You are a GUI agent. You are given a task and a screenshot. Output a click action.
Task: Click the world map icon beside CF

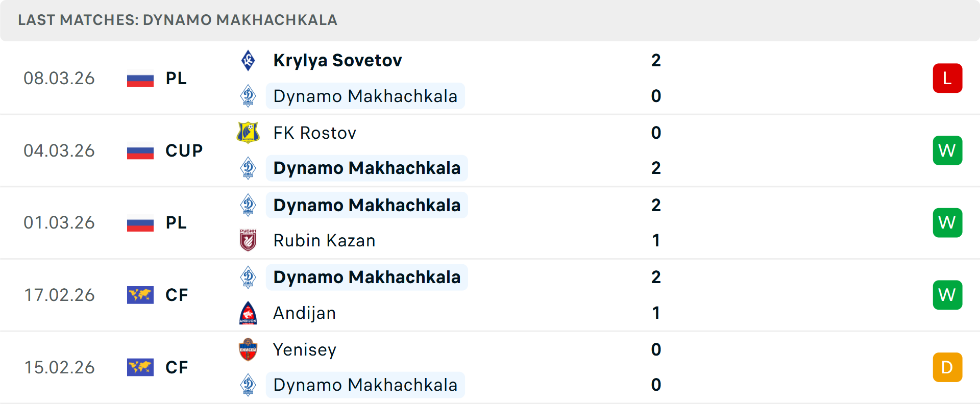click(140, 295)
